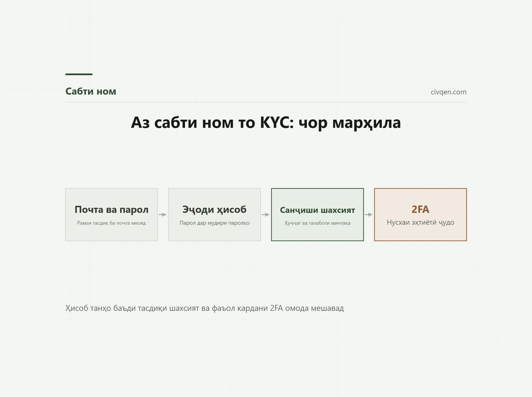Select the '2FA' step box
Screen dimensions: 532x397
pos(421,215)
